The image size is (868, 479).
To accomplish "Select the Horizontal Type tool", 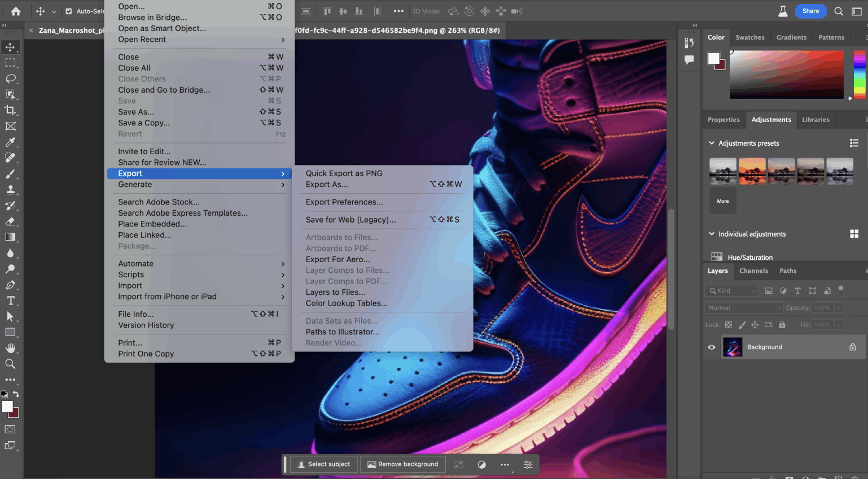I will point(11,301).
